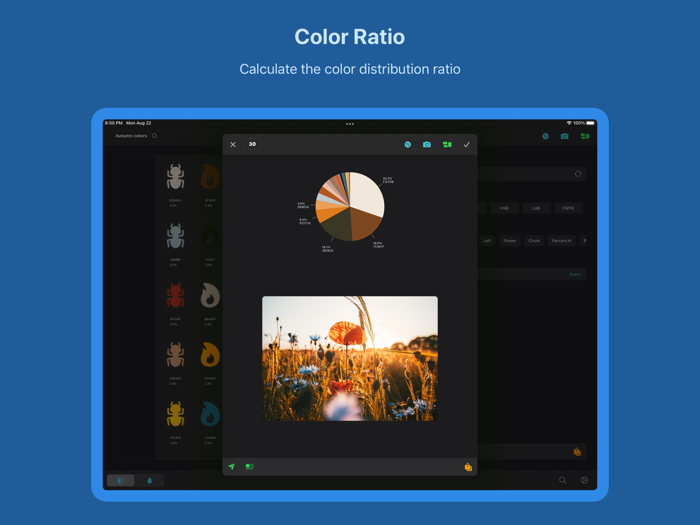Image resolution: width=700 pixels, height=525 pixels.
Task: Select the tan brown bug icon
Action: [175, 355]
